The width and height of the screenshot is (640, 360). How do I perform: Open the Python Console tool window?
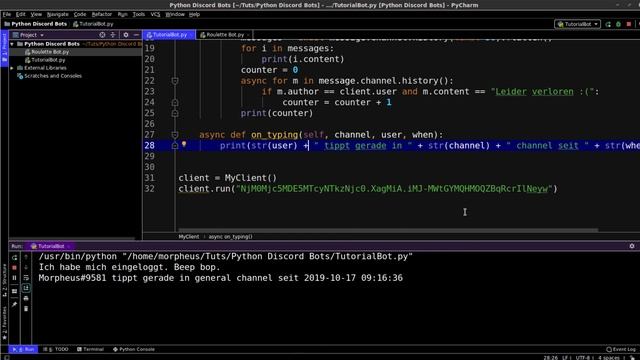[134, 349]
